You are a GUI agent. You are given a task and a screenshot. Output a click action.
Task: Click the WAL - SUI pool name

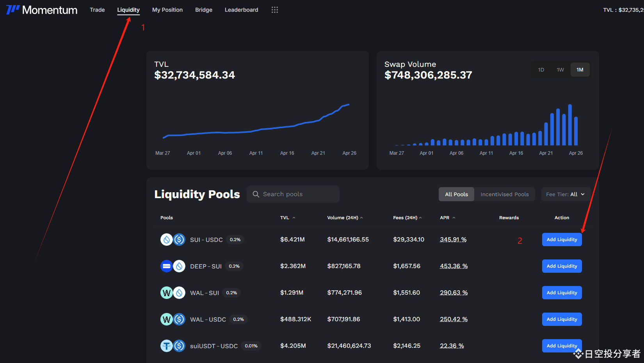[x=205, y=293]
